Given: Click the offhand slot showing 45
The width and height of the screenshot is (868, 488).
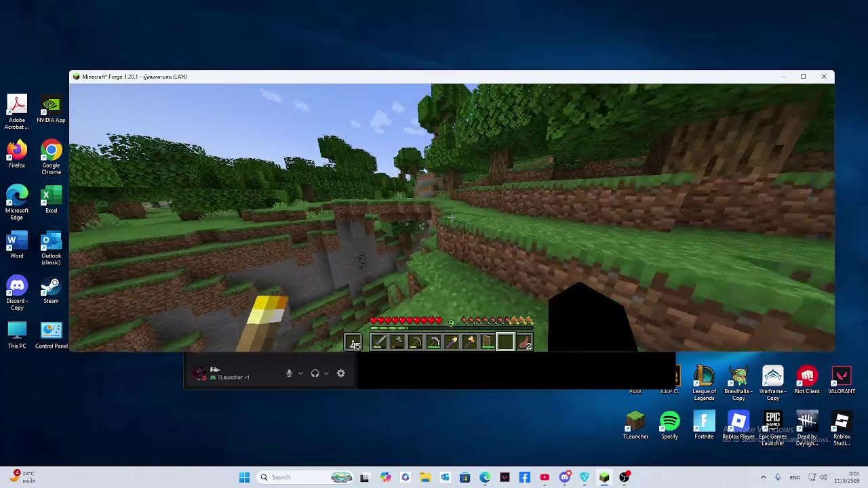Looking at the screenshot, I should 354,343.
